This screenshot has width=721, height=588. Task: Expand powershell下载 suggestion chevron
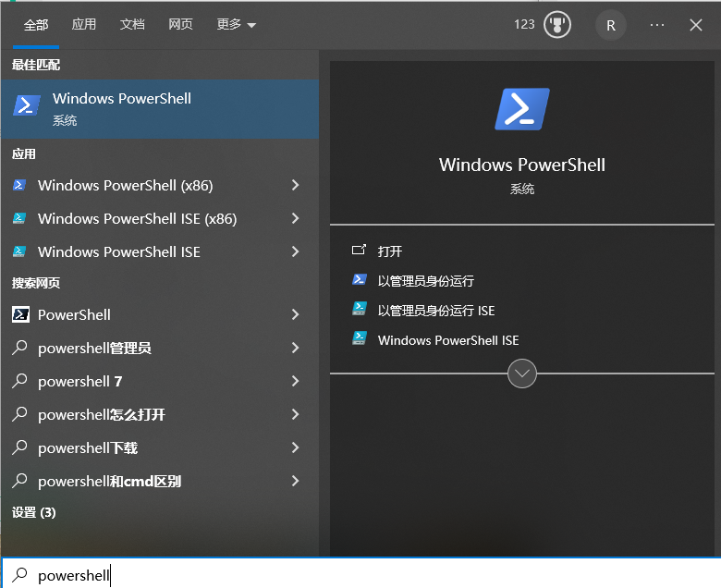coord(295,447)
